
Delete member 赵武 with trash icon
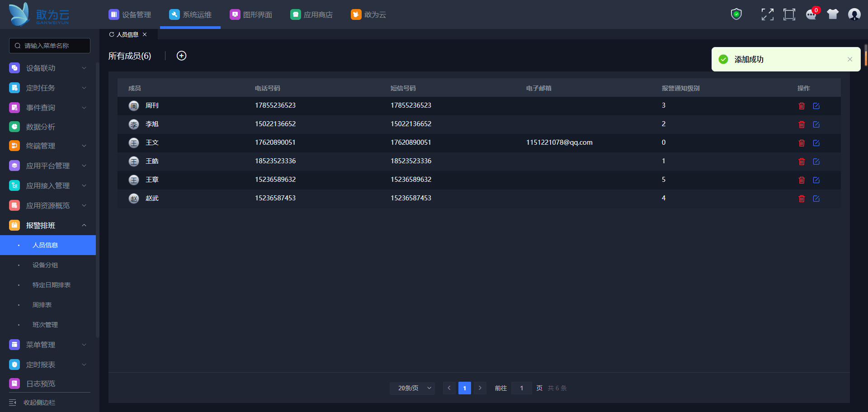(802, 199)
